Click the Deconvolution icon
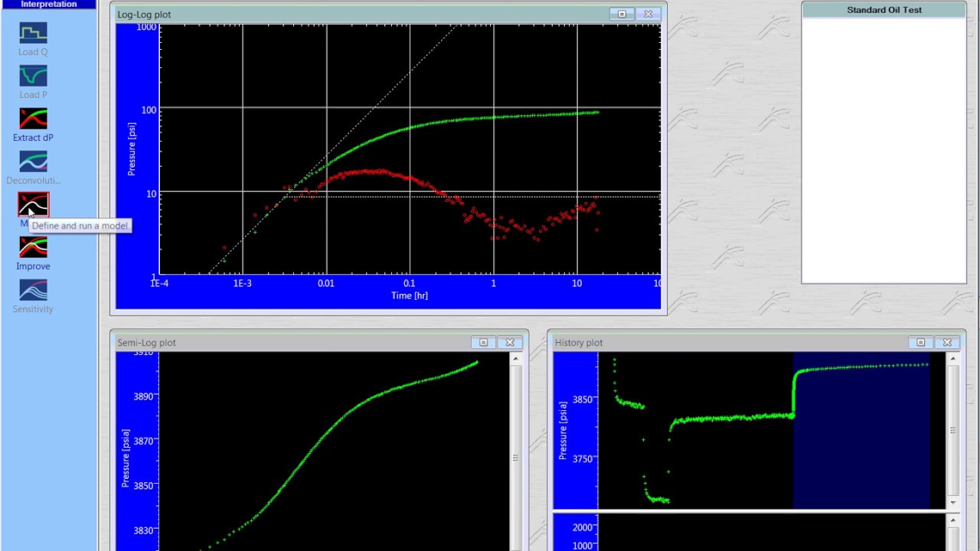This screenshot has height=551, width=980. 33,161
